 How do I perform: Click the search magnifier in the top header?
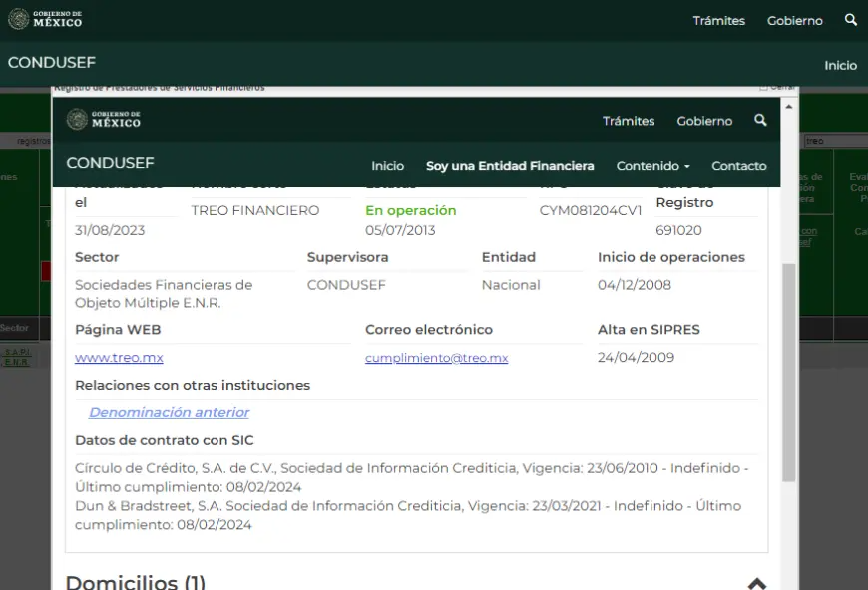pos(850,20)
